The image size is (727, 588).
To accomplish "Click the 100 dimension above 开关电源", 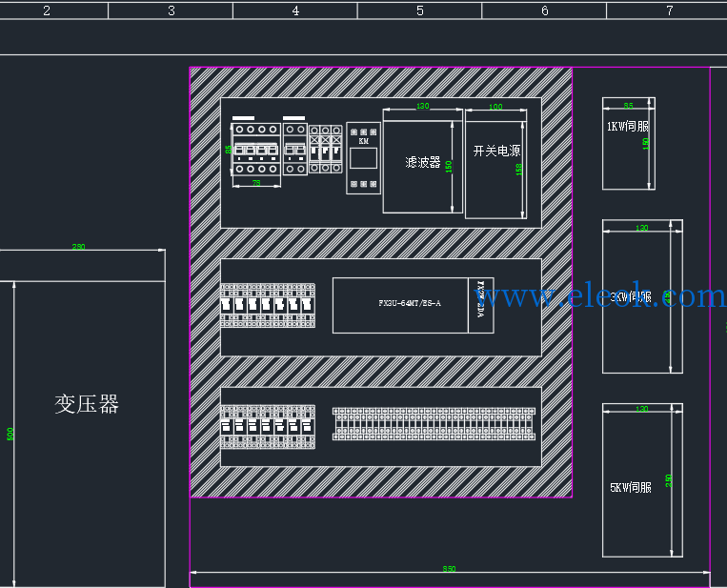I will point(495,107).
